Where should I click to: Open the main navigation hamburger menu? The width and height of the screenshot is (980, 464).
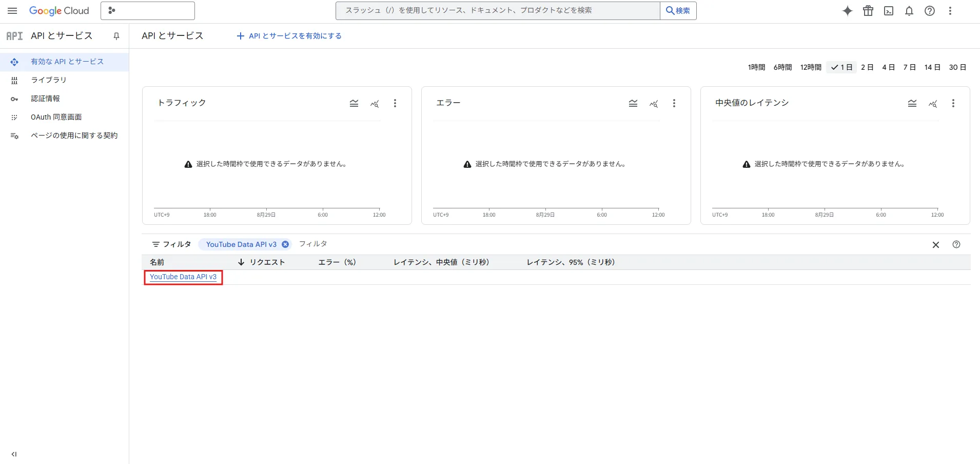pyautogui.click(x=12, y=11)
